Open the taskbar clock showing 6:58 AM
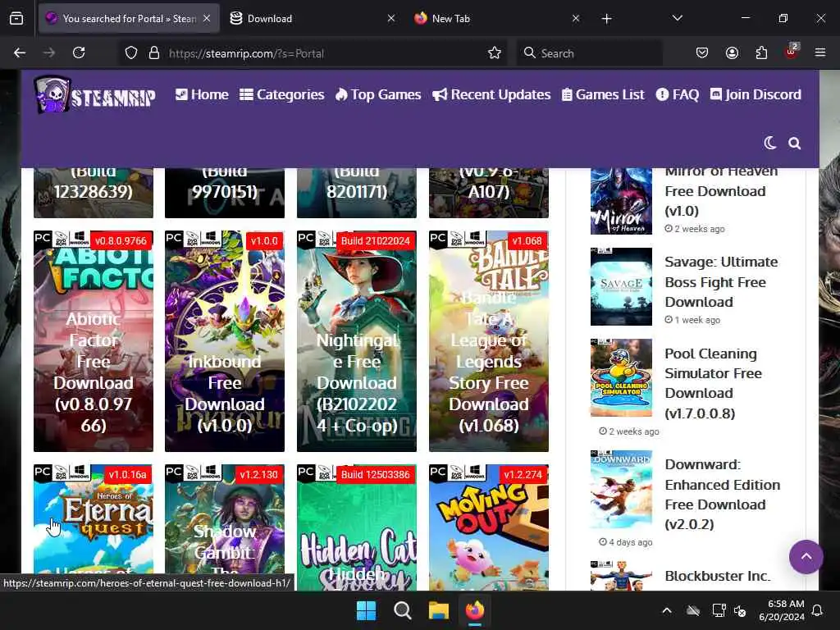 pyautogui.click(x=782, y=610)
